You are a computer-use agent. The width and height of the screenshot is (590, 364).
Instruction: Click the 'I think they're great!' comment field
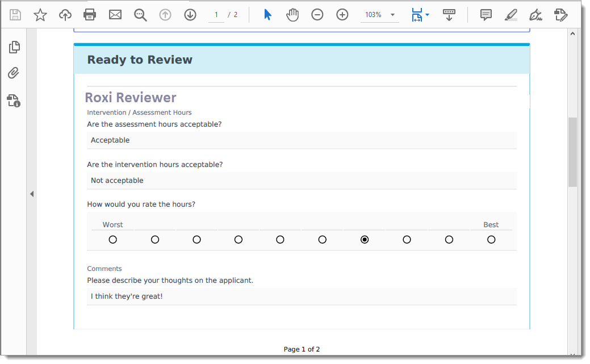tap(302, 296)
